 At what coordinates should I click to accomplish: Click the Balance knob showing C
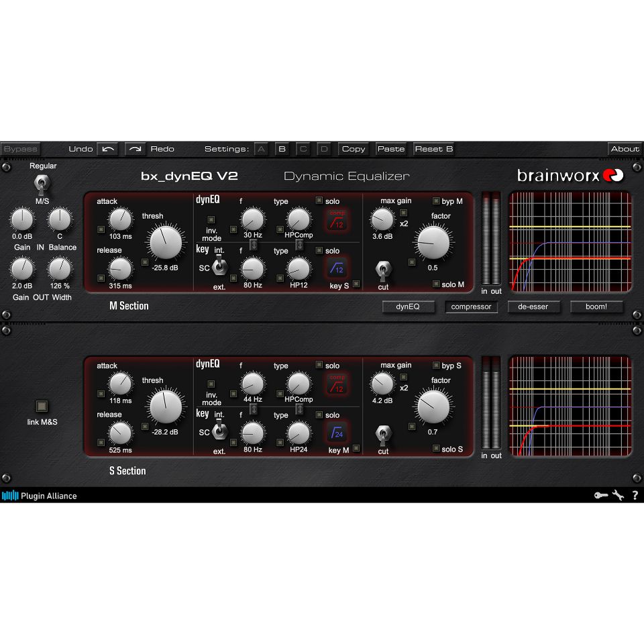(x=60, y=219)
